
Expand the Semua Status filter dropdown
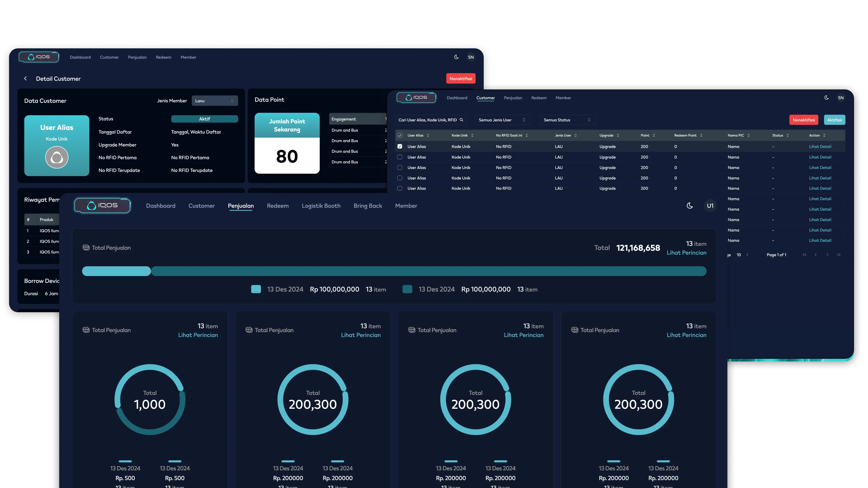tap(567, 120)
